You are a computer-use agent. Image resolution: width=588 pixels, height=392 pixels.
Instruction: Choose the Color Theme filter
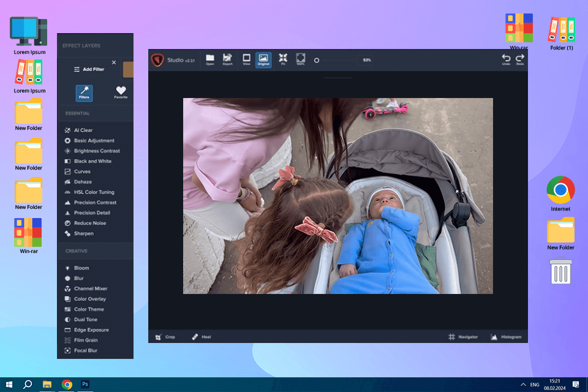pos(85,309)
